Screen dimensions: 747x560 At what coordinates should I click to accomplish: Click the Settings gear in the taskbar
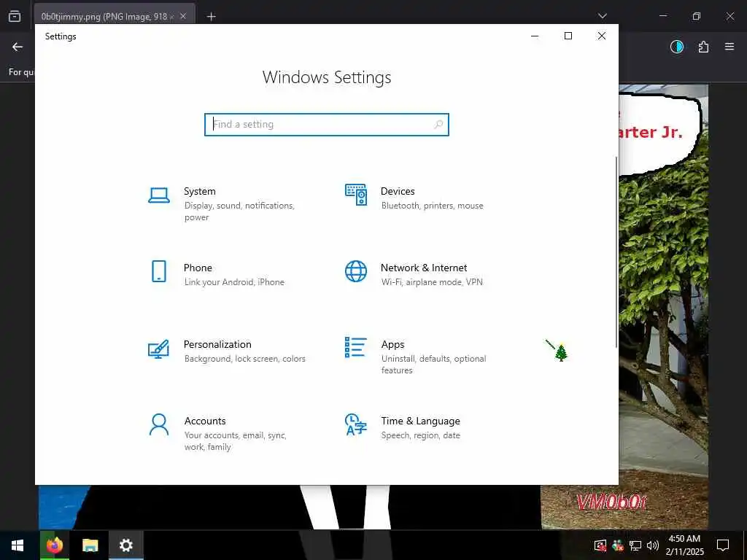(x=125, y=545)
